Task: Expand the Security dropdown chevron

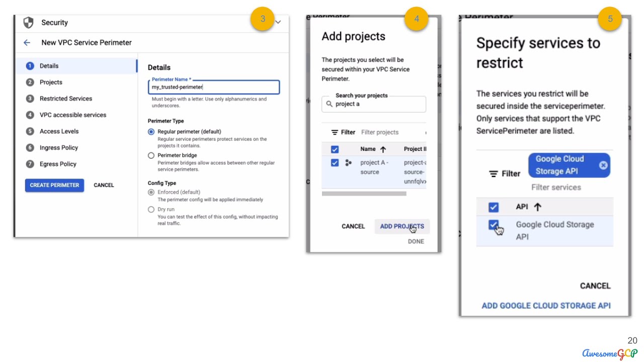Action: pos(278,22)
